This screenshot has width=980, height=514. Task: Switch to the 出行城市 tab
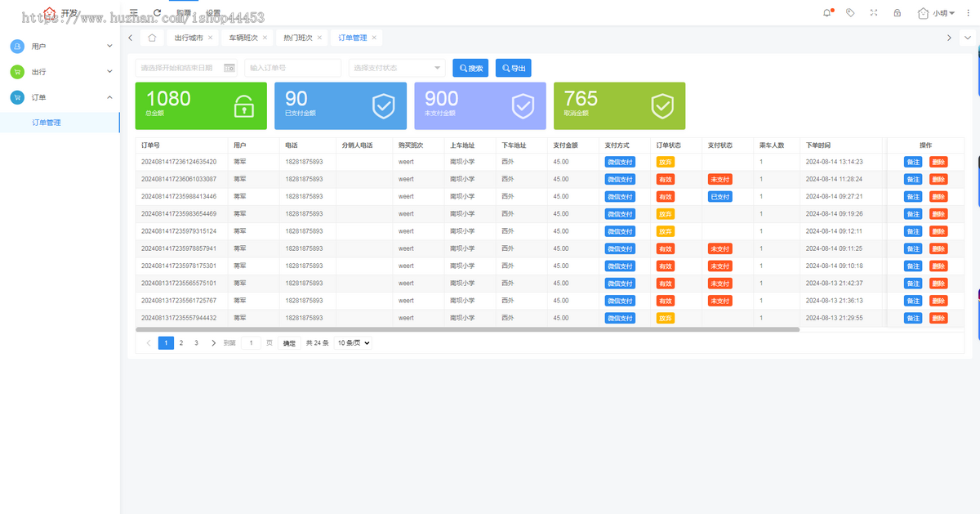pos(188,38)
